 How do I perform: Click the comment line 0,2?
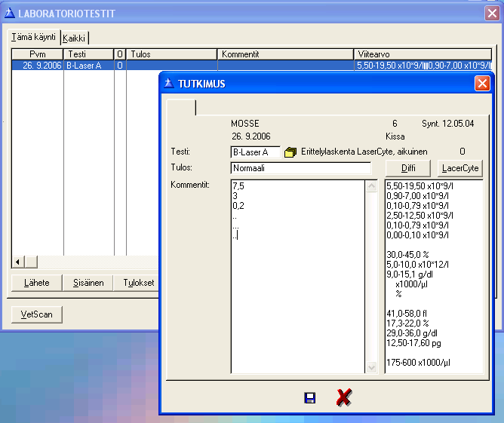[238, 206]
